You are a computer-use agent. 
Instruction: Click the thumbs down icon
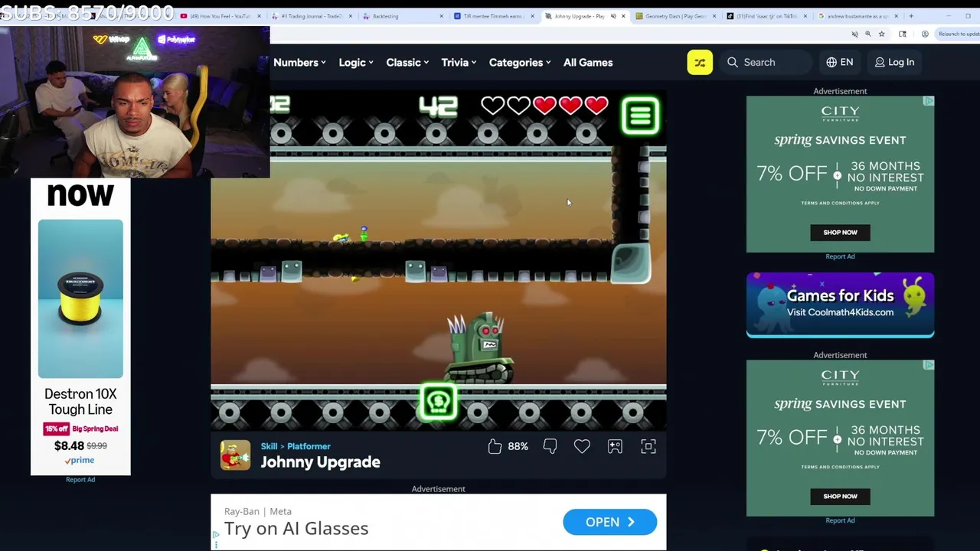pyautogui.click(x=550, y=446)
